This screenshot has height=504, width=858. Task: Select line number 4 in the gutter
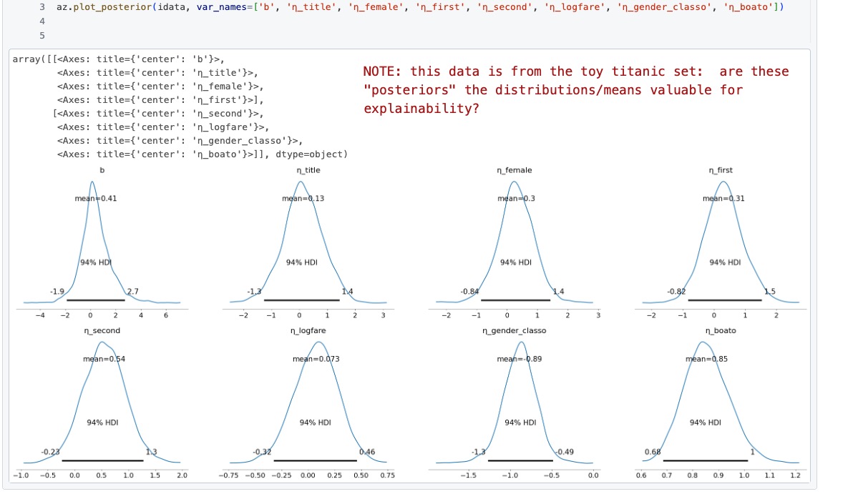[42, 21]
